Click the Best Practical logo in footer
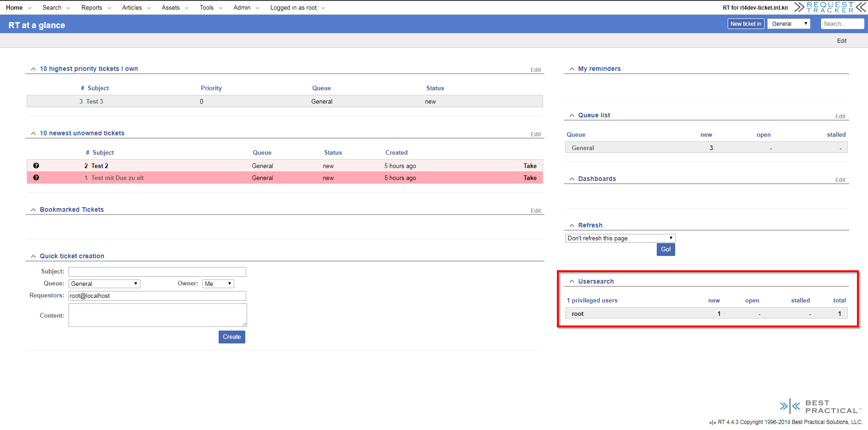 pyautogui.click(x=820, y=407)
